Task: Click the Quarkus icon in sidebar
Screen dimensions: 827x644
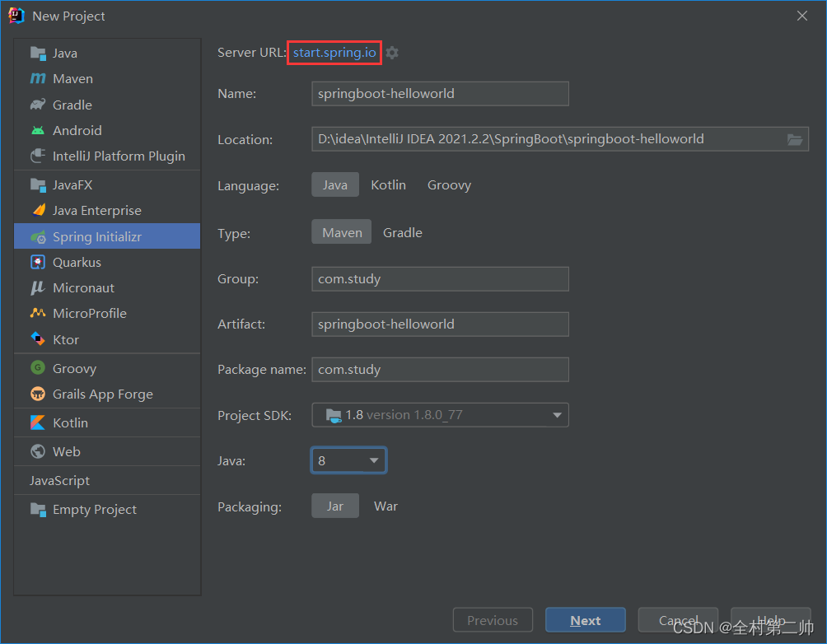Action: click(38, 262)
